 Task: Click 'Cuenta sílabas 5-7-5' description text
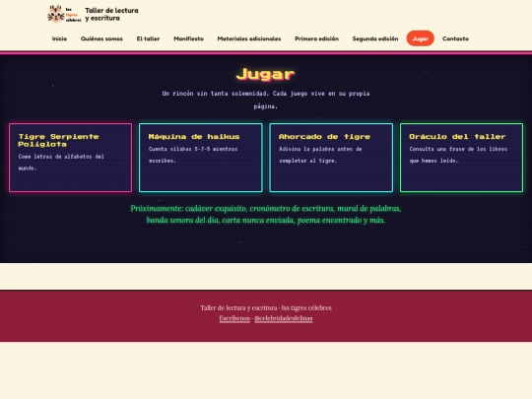(x=193, y=155)
